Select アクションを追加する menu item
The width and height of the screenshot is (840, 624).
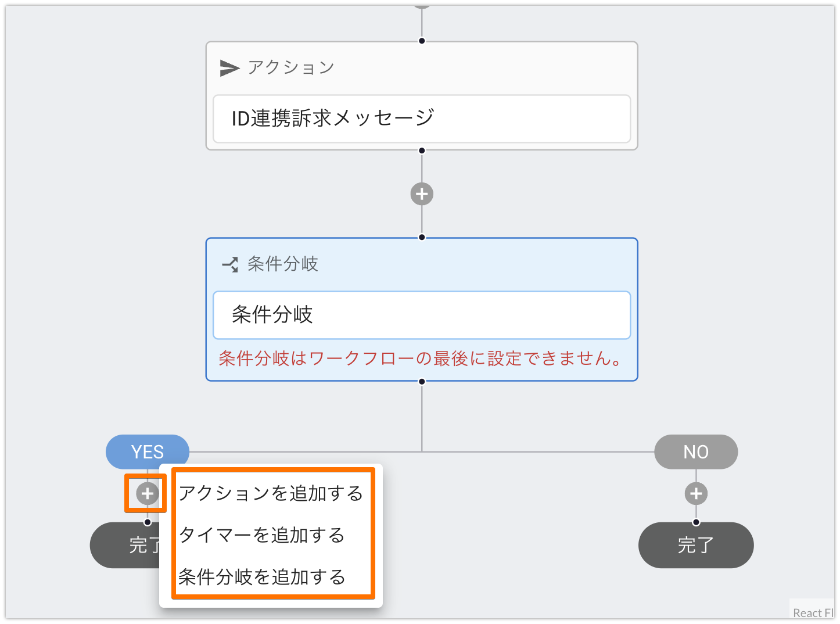pos(271,493)
